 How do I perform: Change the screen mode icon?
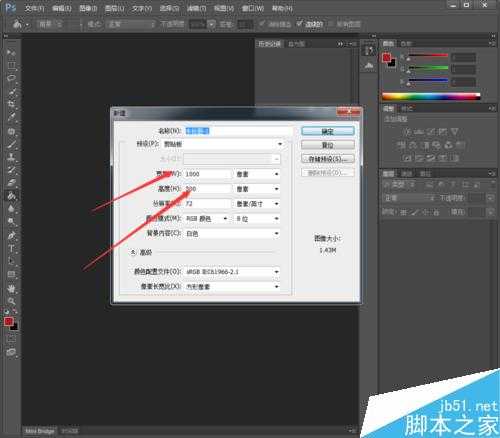(x=11, y=352)
